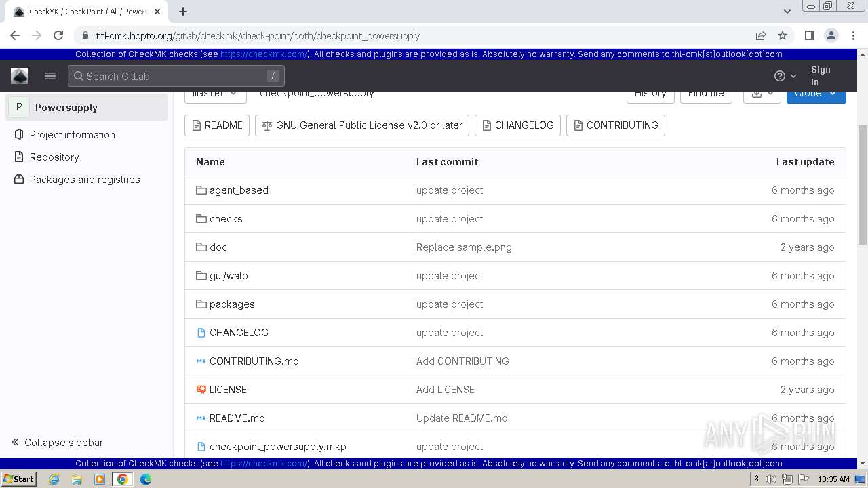Collapse the sidebar
Screen dimensions: 868x488
(57, 442)
